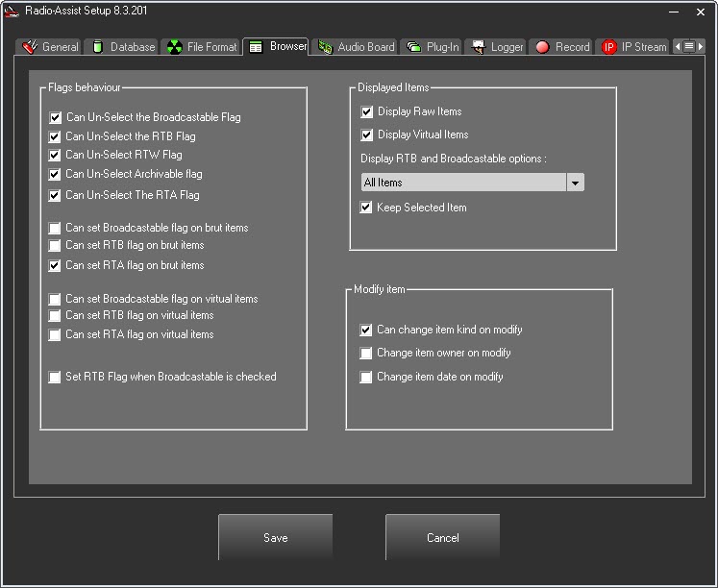Click the Plug-In tab icon
The image size is (718, 588).
click(414, 47)
